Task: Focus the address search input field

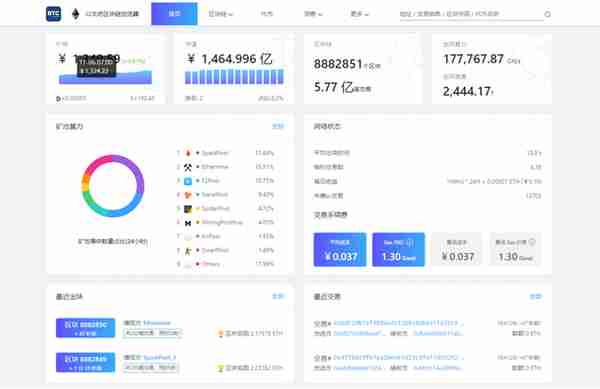Action: (x=471, y=14)
